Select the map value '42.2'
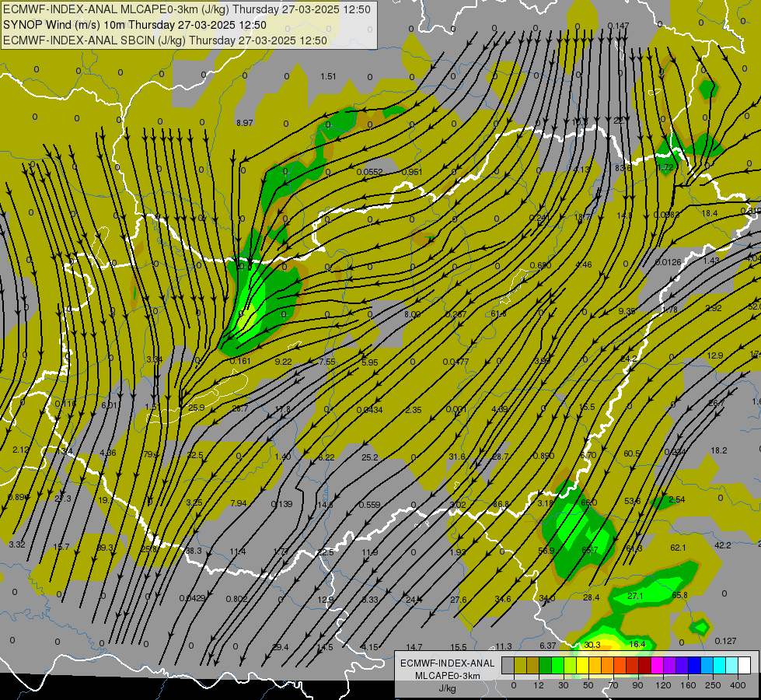The width and height of the screenshot is (761, 700). pyautogui.click(x=723, y=545)
